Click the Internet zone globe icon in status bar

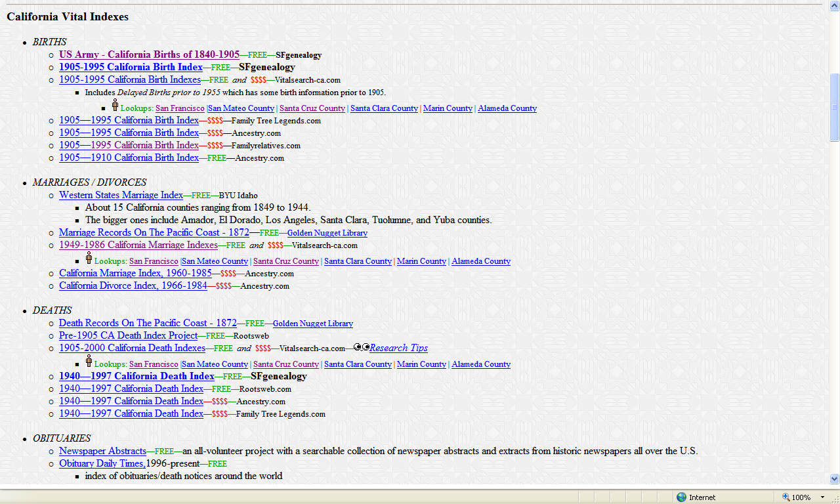pos(681,497)
